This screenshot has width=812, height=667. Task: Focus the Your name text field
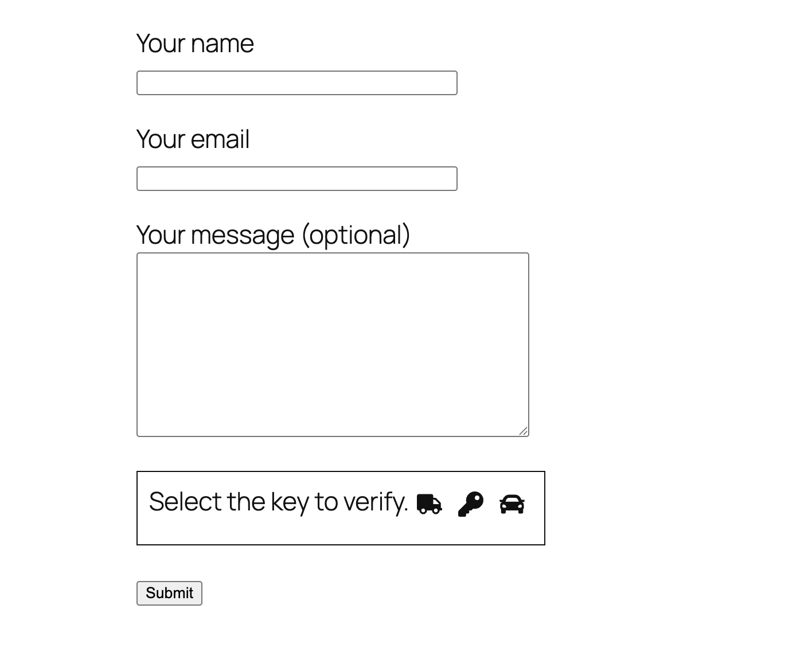[296, 83]
